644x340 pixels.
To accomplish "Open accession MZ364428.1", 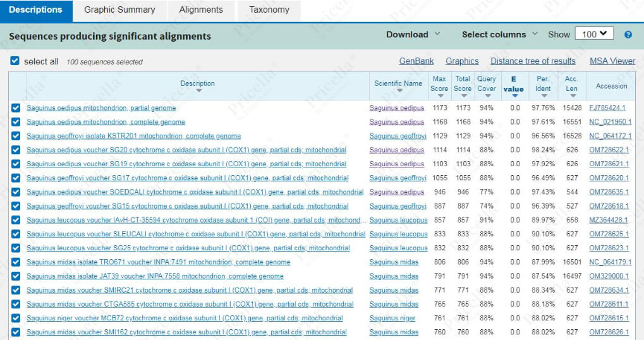I will (608, 220).
